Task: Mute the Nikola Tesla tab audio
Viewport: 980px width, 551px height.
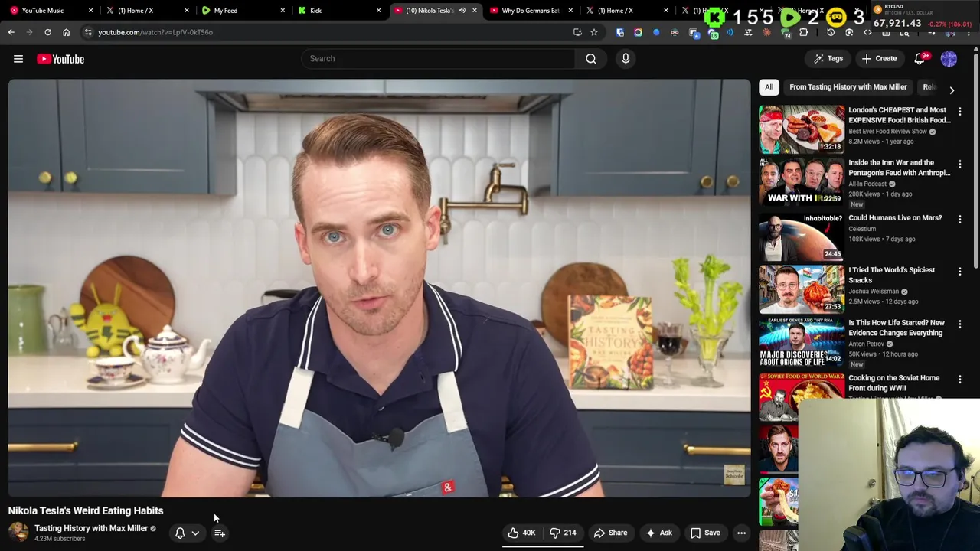Action: click(462, 11)
